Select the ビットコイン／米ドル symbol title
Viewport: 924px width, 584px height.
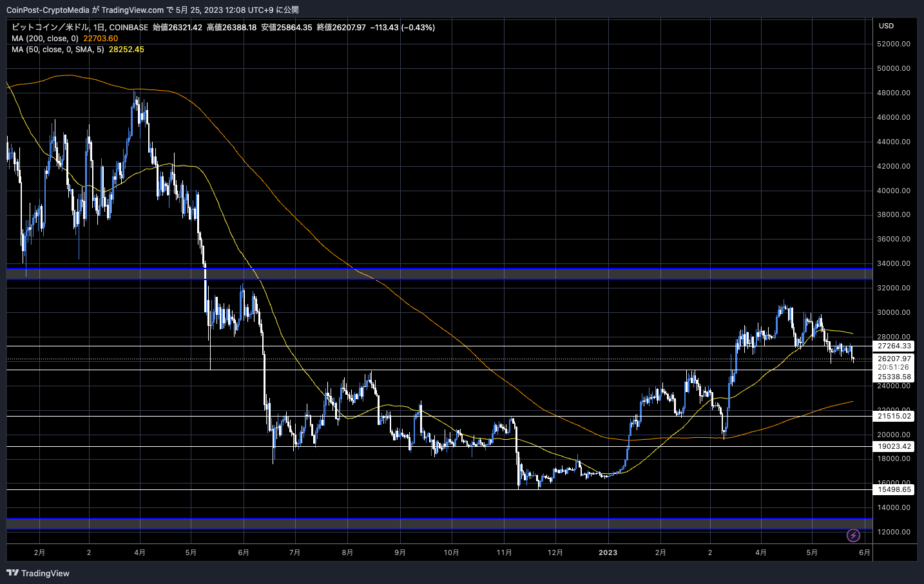pos(50,28)
